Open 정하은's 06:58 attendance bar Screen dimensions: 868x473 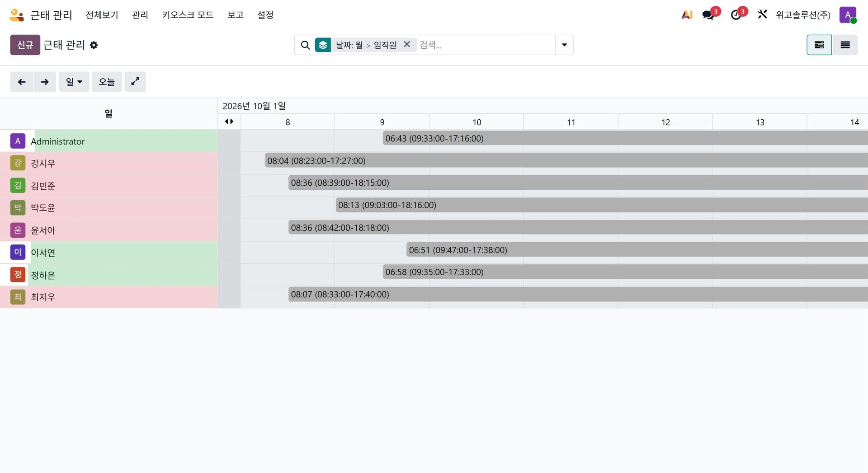click(625, 272)
